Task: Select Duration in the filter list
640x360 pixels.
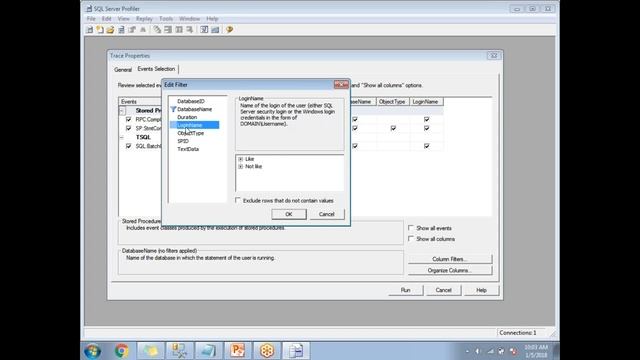Action: (187, 117)
